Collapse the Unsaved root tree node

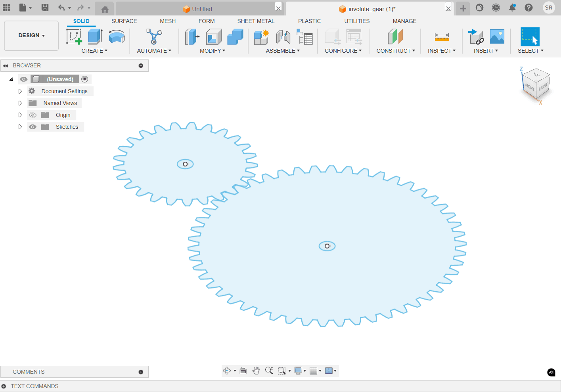pyautogui.click(x=11, y=79)
